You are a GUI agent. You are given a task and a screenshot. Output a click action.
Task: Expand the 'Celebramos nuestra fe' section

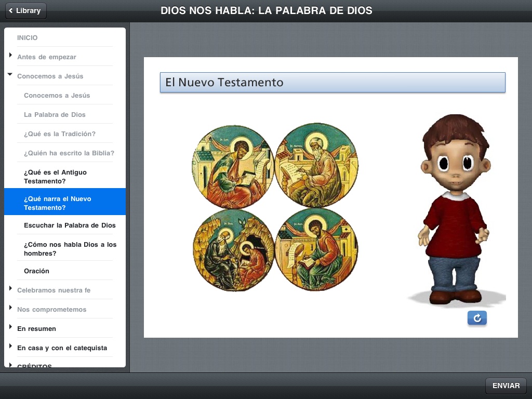click(10, 288)
